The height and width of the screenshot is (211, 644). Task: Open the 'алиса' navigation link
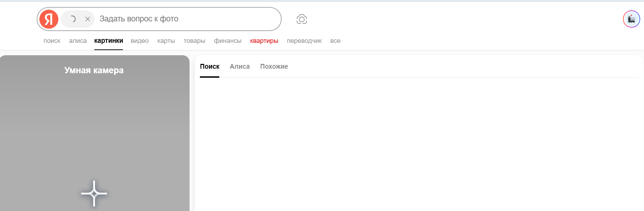[x=78, y=41]
